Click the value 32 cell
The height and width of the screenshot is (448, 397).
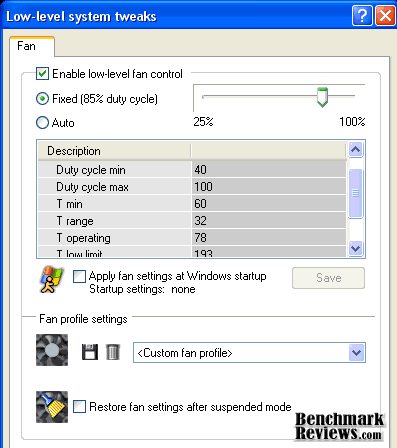[x=269, y=221]
